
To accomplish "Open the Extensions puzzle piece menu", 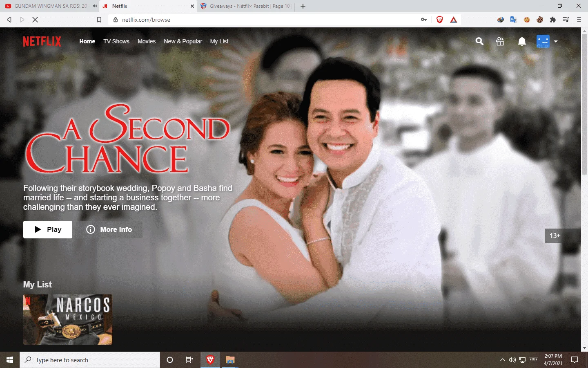I will 553,20.
